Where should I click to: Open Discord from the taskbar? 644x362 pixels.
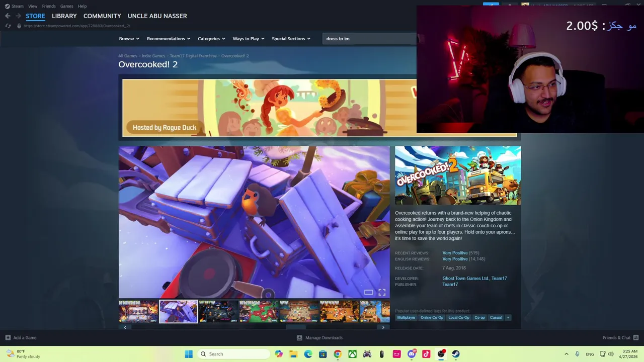[x=412, y=354]
